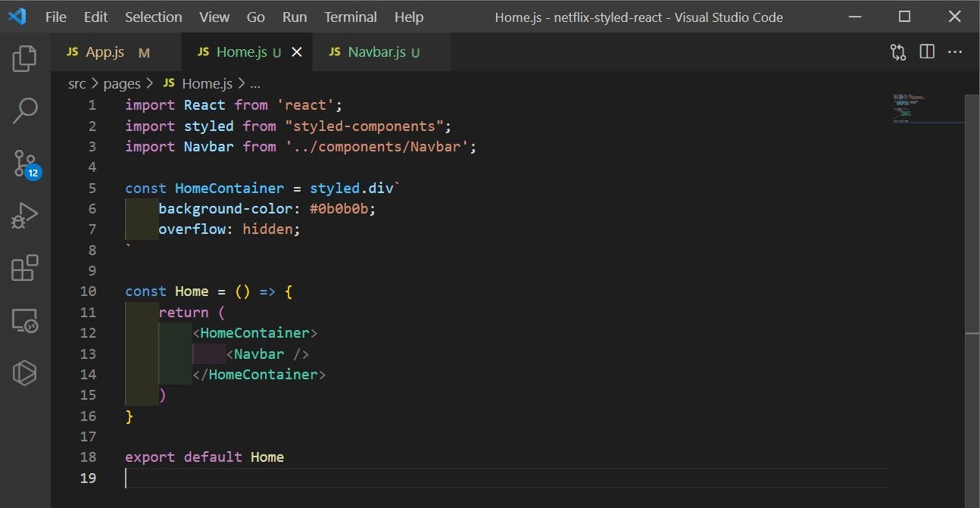Open the Help menu

[x=409, y=17]
